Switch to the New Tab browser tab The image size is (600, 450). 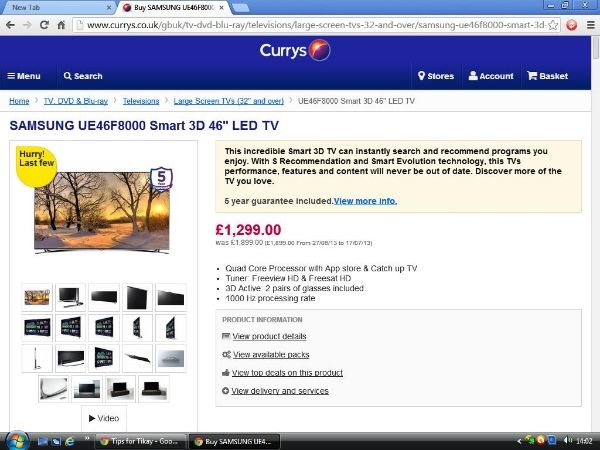click(x=57, y=7)
